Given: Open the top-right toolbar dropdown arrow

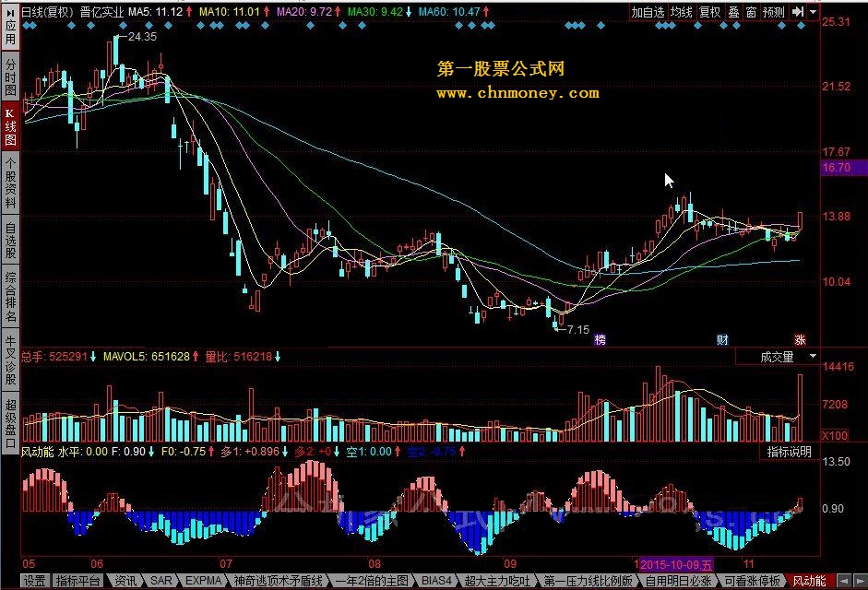Looking at the screenshot, I should click(x=813, y=12).
